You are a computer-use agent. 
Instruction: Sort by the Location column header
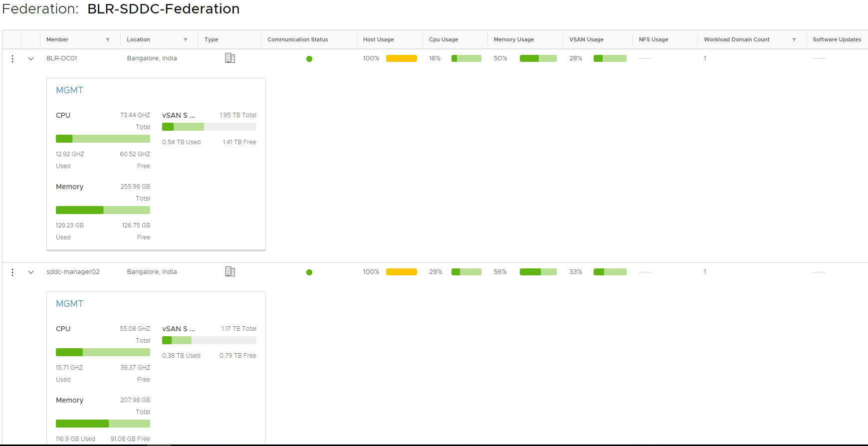(x=138, y=40)
